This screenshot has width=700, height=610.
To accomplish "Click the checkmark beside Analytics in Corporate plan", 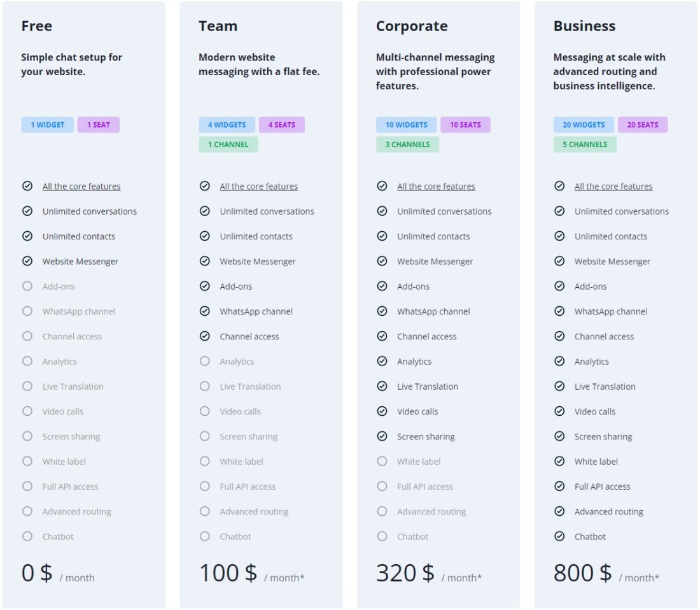I will pyautogui.click(x=382, y=361).
